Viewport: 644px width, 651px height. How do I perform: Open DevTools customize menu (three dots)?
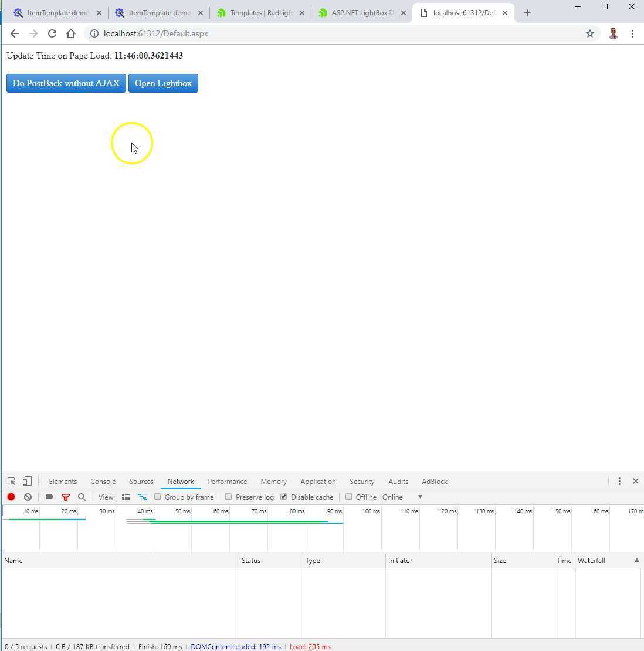point(619,481)
